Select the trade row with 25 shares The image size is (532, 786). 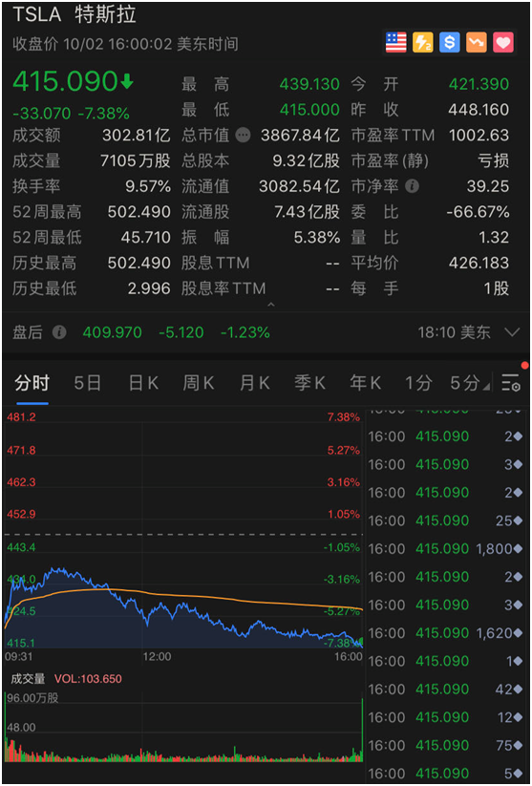(x=446, y=520)
